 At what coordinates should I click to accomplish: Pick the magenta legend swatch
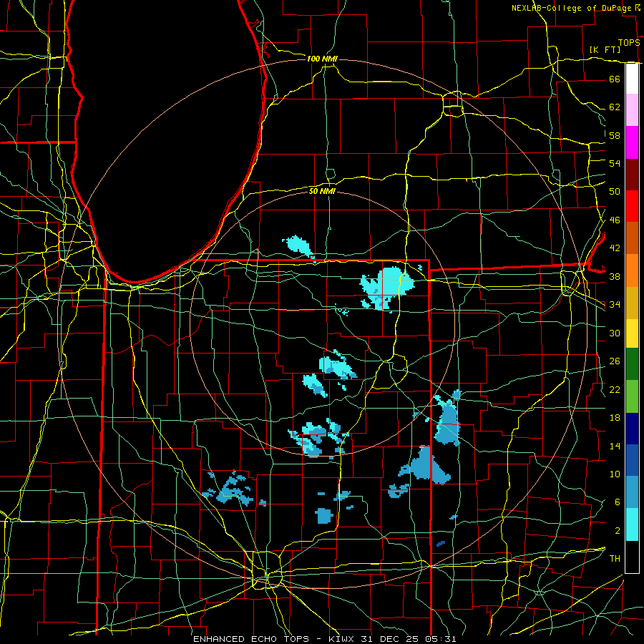[632, 142]
